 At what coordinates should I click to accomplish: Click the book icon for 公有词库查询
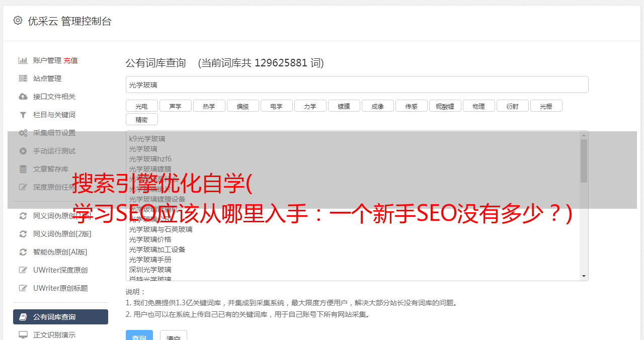click(23, 317)
